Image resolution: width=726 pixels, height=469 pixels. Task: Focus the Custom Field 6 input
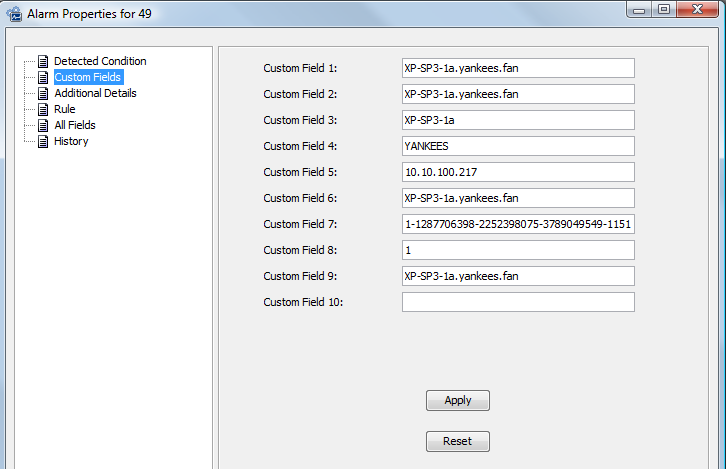pyautogui.click(x=518, y=198)
